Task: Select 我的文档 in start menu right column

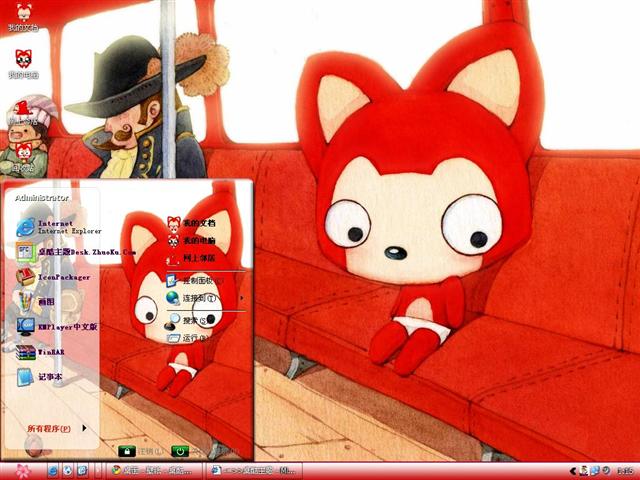Action: pyautogui.click(x=191, y=223)
